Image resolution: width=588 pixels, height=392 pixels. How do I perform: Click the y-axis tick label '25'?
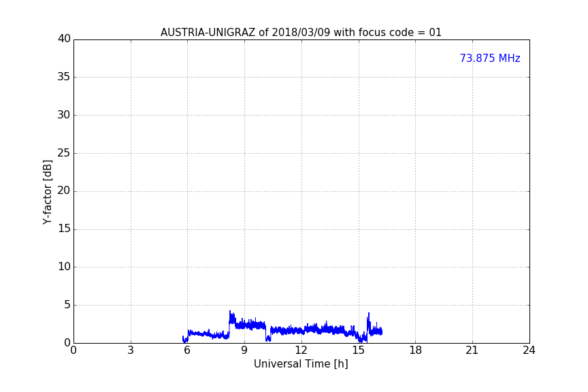(x=64, y=152)
